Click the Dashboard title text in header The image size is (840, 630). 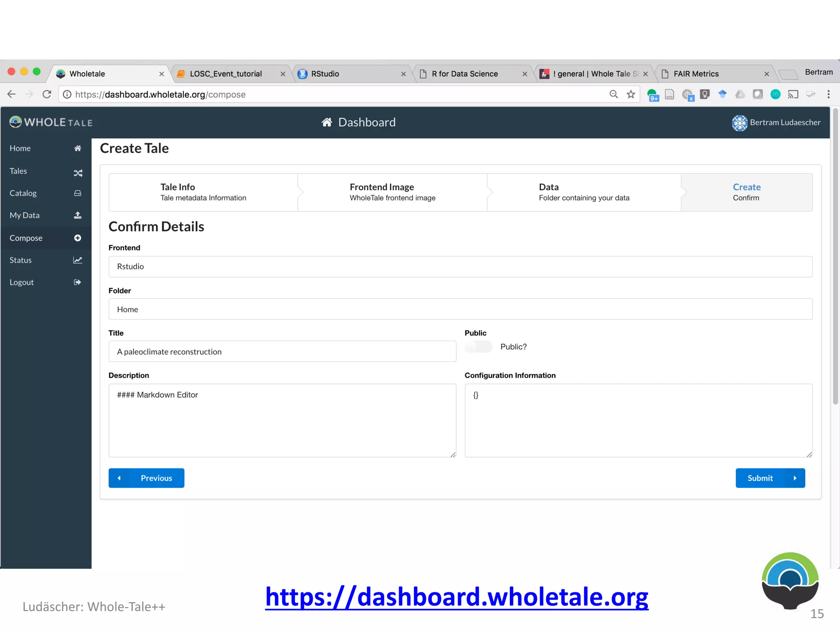click(367, 122)
